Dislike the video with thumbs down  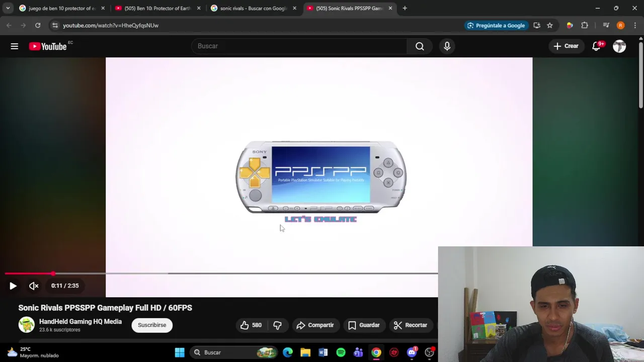click(277, 325)
